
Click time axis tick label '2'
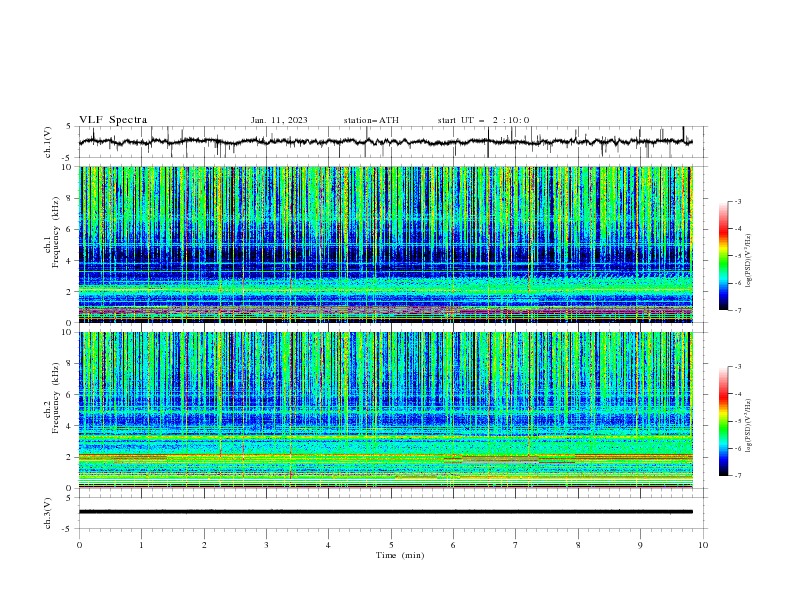[x=204, y=545]
